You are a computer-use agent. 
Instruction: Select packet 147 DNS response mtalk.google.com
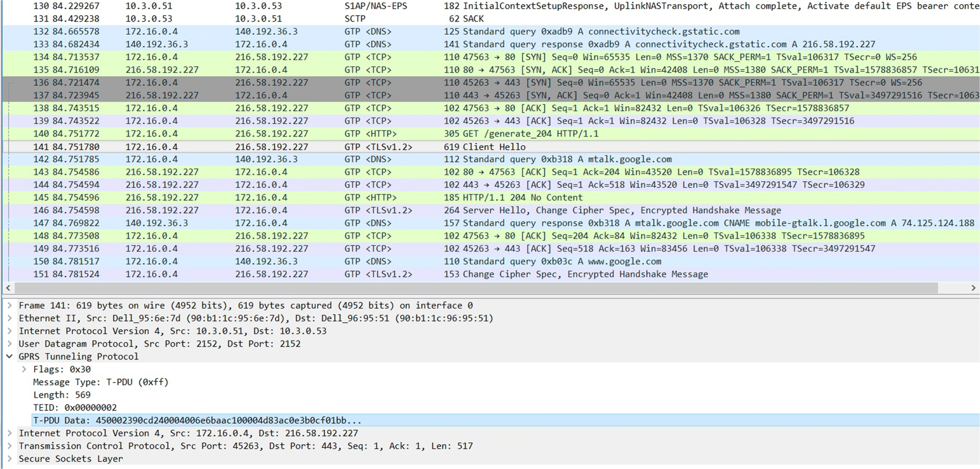(x=492, y=223)
